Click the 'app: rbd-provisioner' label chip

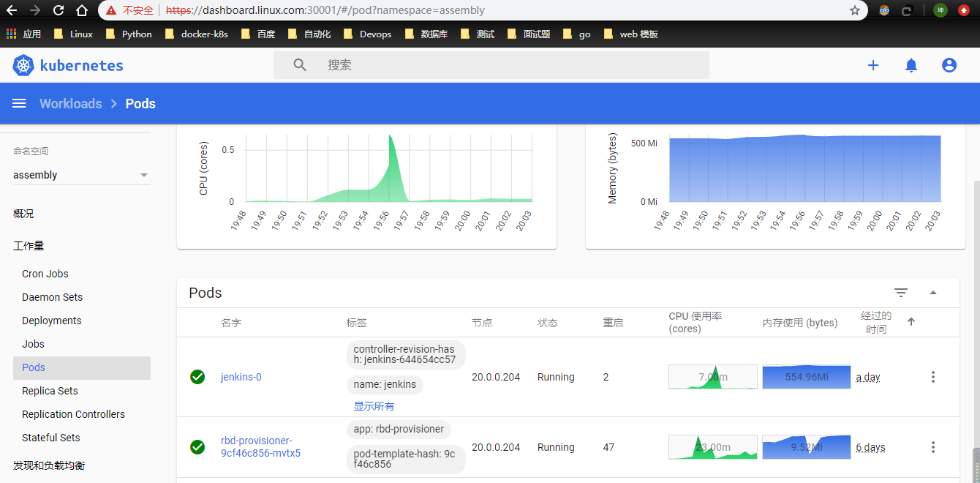coord(399,429)
